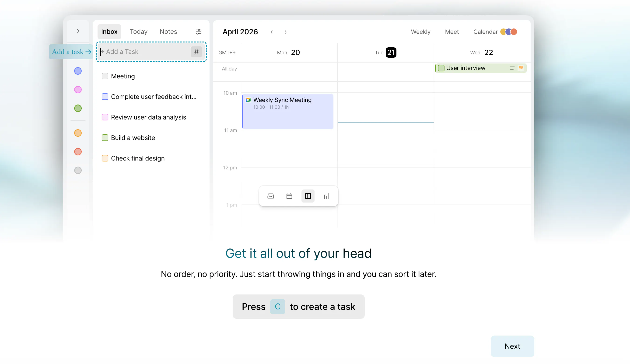Screen dimensions: 630x364
Task: Check the Meeting task checkbox
Action: pos(105,76)
